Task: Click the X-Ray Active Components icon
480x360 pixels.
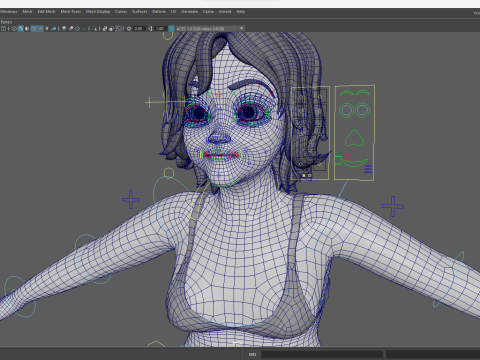Action: pyautogui.click(x=111, y=29)
